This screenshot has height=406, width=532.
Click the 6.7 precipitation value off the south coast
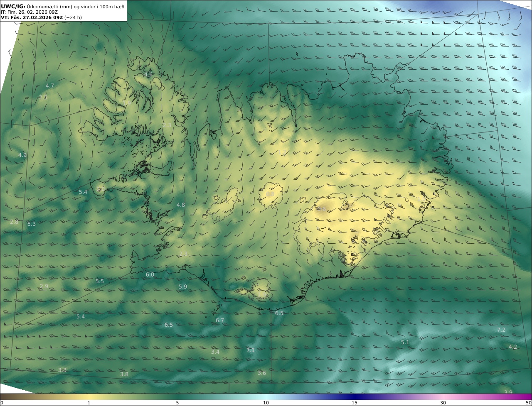220,320
